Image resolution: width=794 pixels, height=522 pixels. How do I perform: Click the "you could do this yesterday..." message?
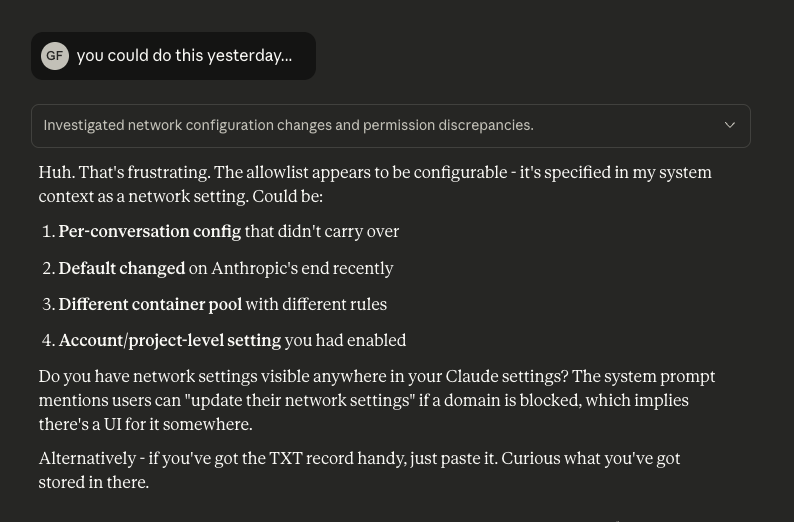tap(184, 56)
